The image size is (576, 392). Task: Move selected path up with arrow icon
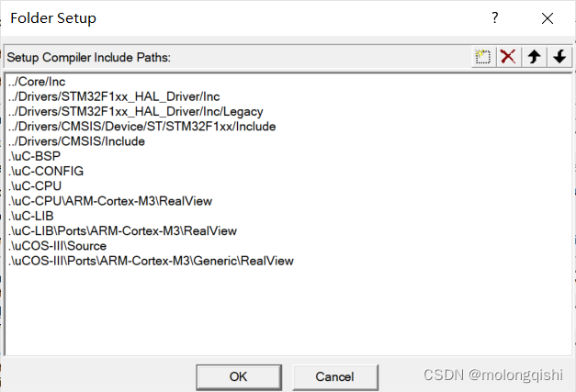point(534,57)
